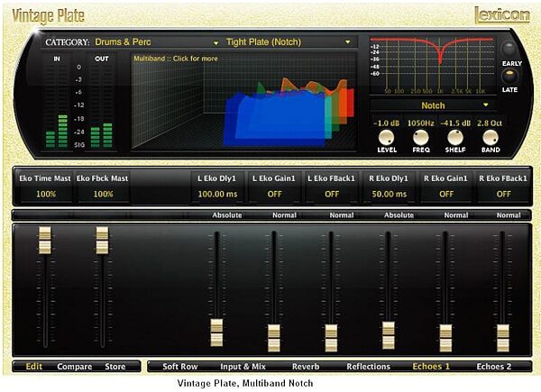Click the R Eko Gain1 OFF value
The height and width of the screenshot is (392, 541).
446,194
